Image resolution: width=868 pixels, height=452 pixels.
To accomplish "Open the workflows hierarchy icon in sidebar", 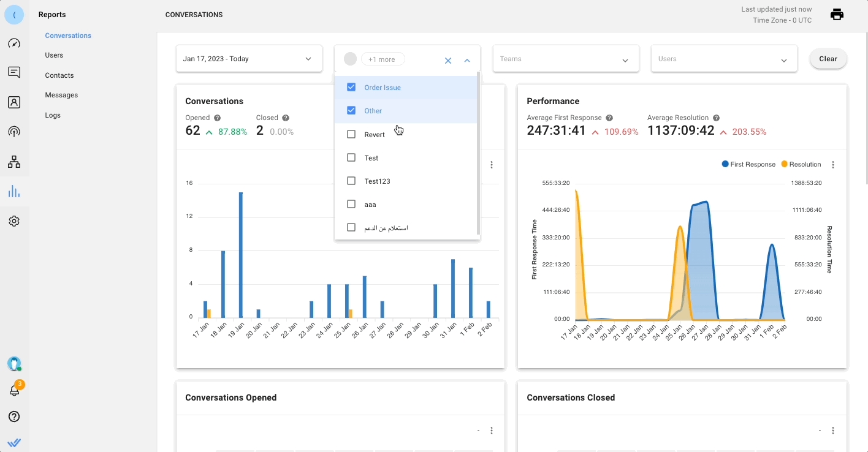I will [14, 162].
